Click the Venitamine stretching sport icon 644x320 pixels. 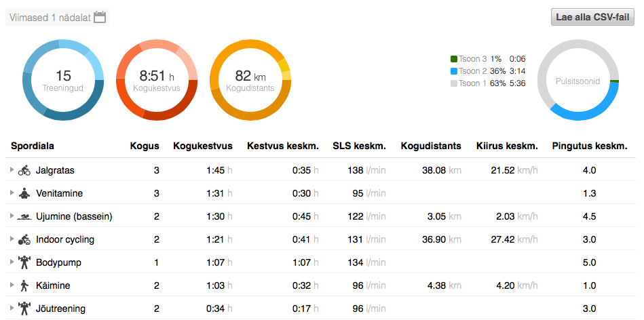(24, 193)
